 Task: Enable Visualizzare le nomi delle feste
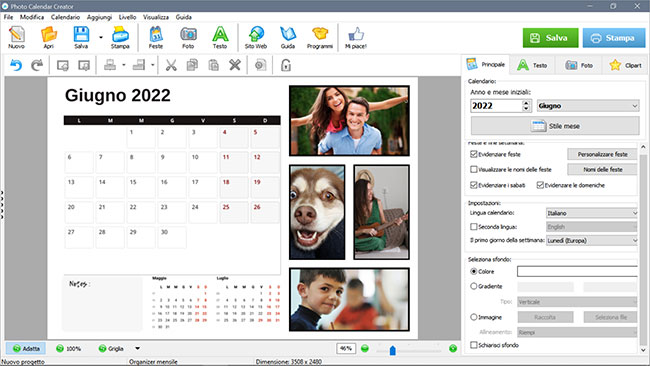[474, 170]
